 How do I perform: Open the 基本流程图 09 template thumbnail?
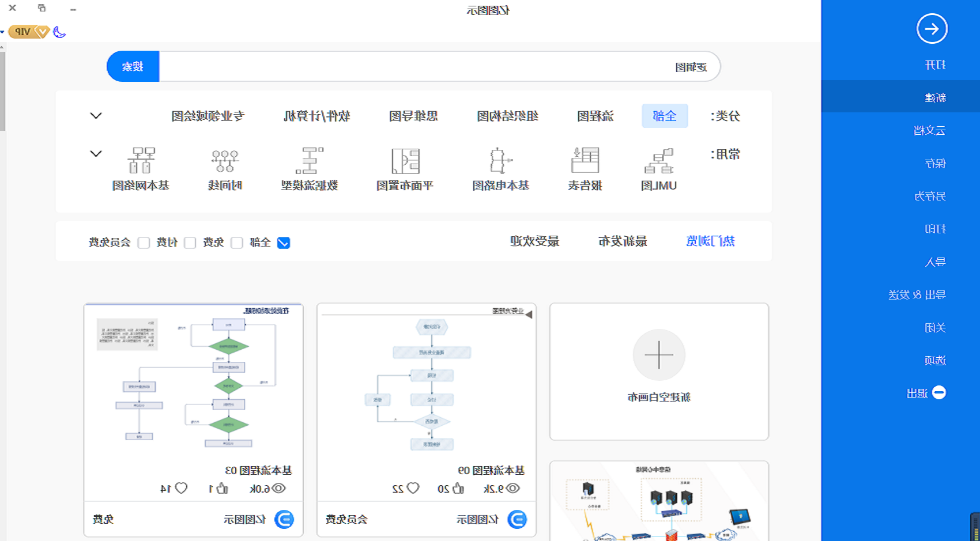click(427, 381)
